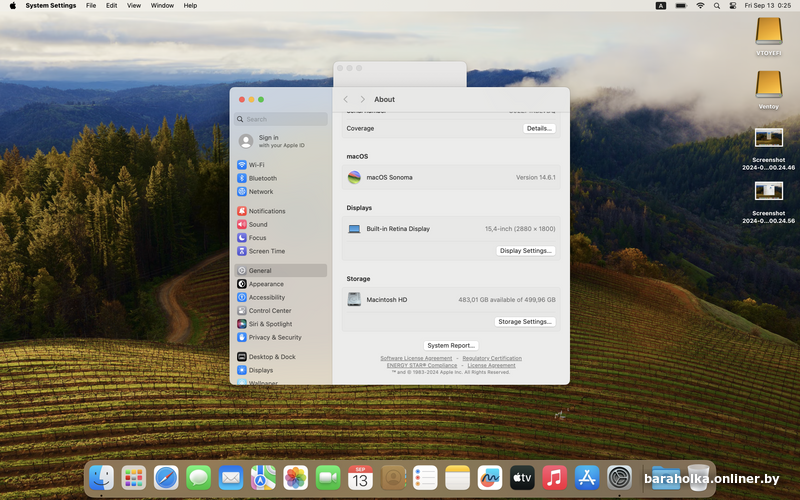Click the Wi-Fi menu bar icon
The image size is (800, 500).
click(701, 6)
